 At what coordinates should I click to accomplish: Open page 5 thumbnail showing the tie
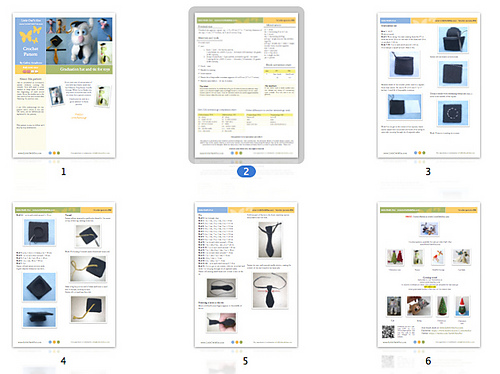pos(246,274)
